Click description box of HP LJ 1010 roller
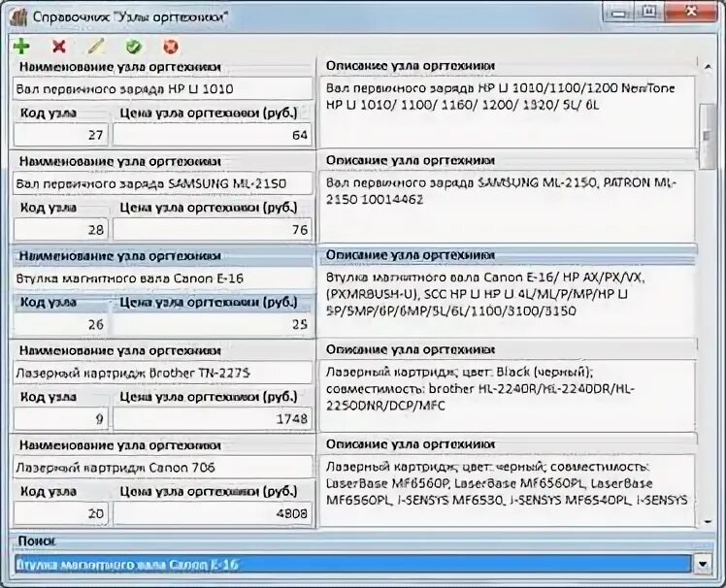This screenshot has width=726, height=588. point(508,112)
